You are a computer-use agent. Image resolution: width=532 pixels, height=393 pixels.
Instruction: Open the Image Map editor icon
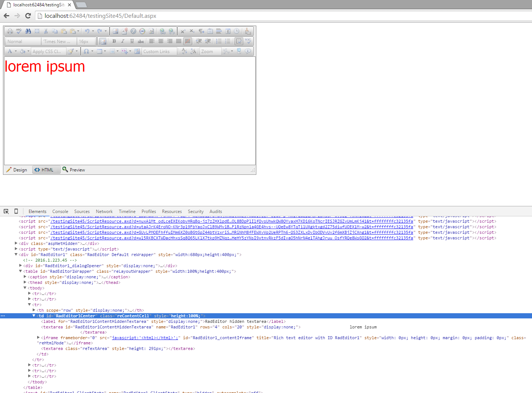click(x=137, y=51)
